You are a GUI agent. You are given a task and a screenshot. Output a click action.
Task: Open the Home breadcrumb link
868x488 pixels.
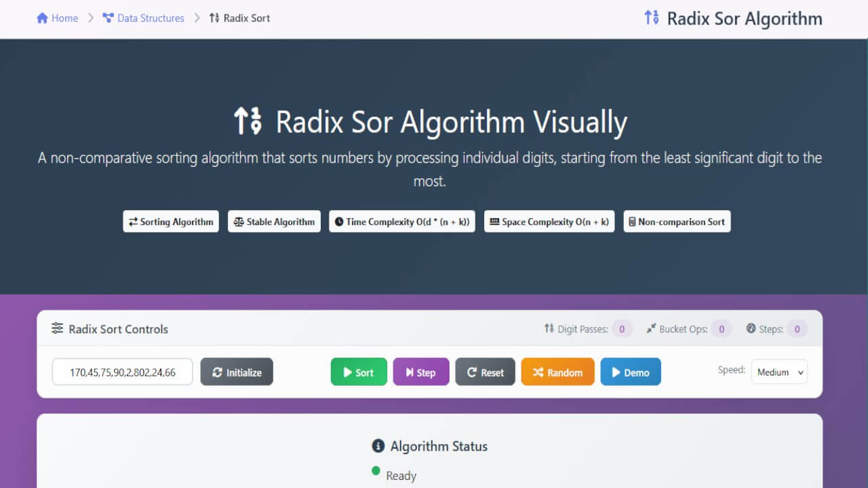(58, 18)
